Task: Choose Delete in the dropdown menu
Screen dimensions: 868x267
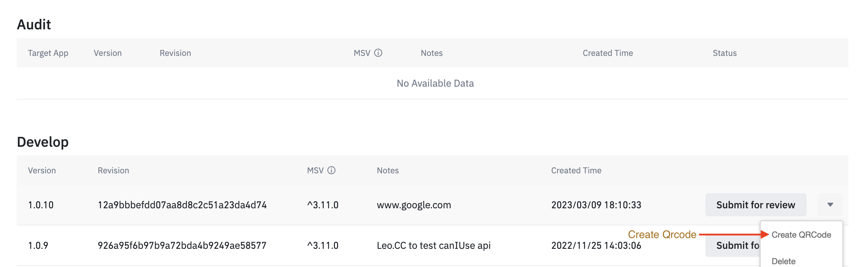Action: click(x=784, y=261)
